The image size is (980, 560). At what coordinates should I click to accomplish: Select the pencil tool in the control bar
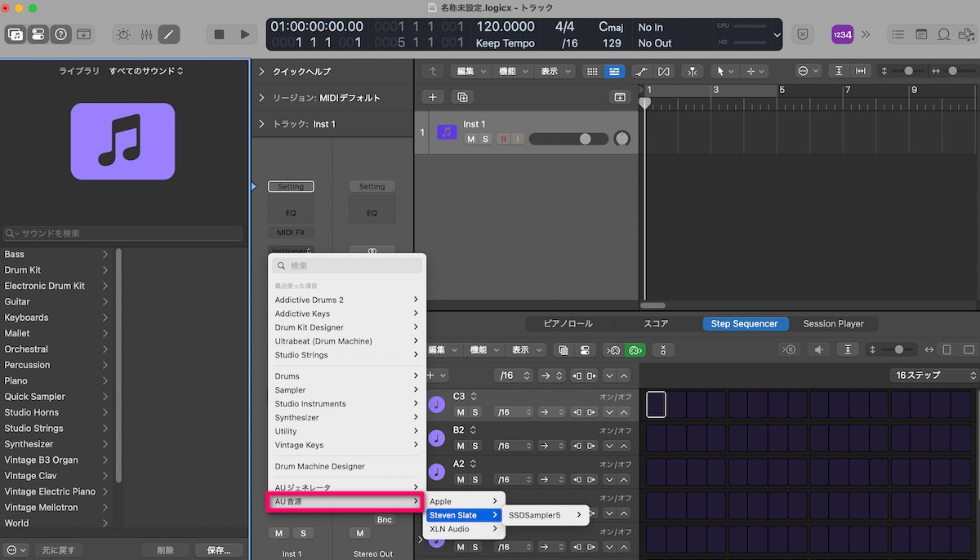(x=169, y=34)
